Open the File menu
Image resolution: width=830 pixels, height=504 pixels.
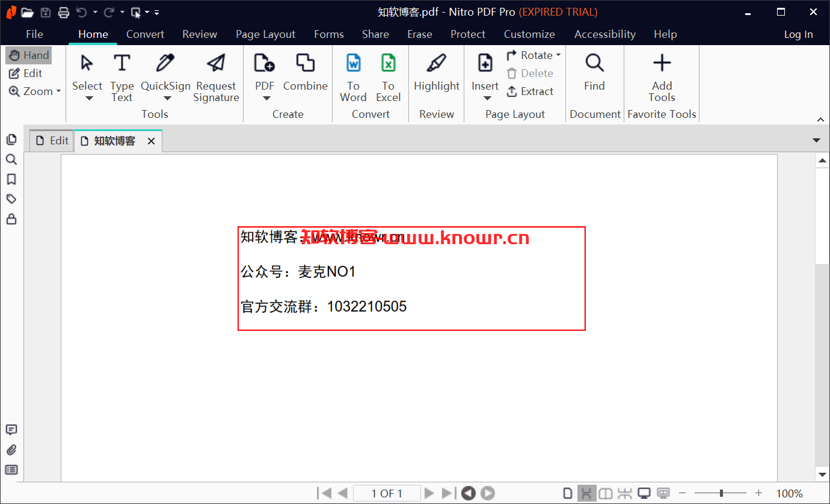34,34
